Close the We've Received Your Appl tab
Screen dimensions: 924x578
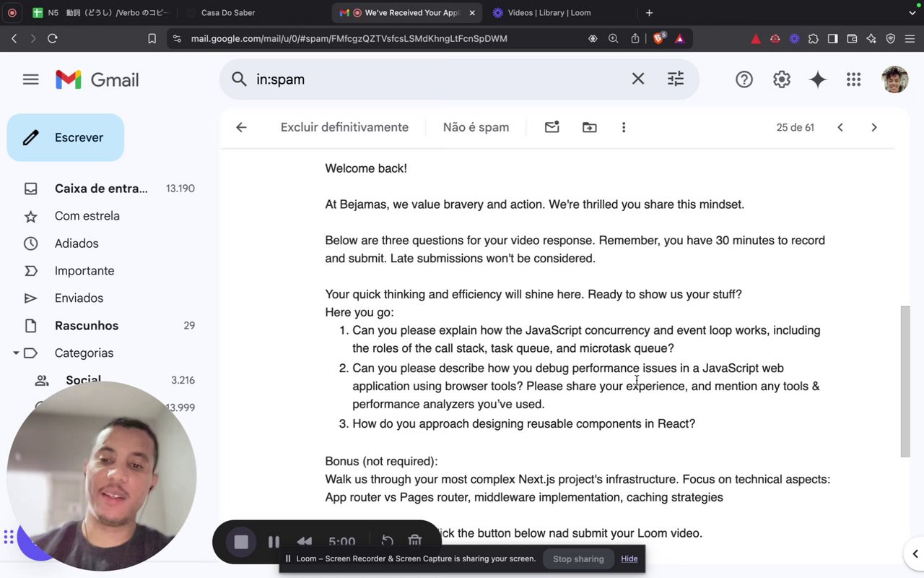pos(472,13)
